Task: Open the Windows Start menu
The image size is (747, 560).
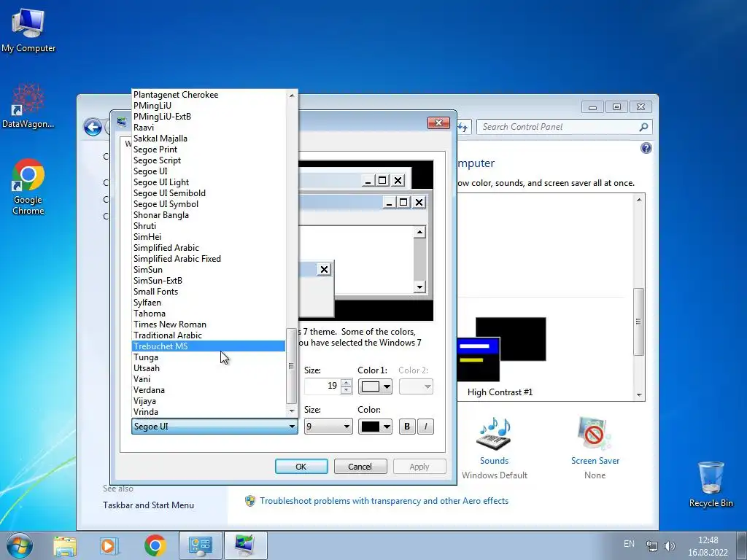Action: (20, 545)
